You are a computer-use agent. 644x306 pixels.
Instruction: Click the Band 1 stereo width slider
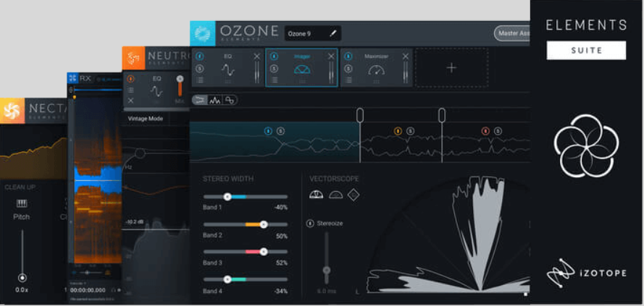tap(245, 197)
